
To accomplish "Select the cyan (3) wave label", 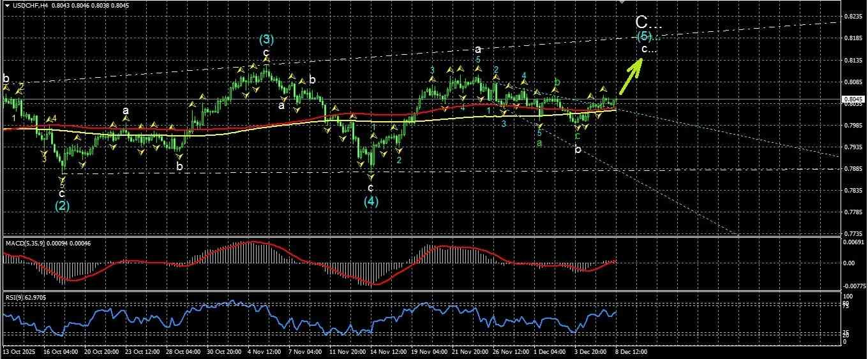I will click(267, 39).
